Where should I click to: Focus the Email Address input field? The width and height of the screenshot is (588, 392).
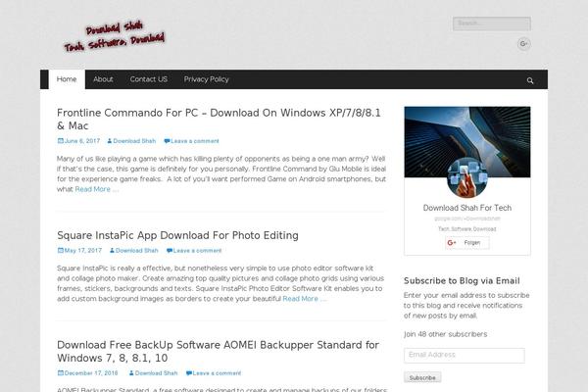pyautogui.click(x=465, y=355)
